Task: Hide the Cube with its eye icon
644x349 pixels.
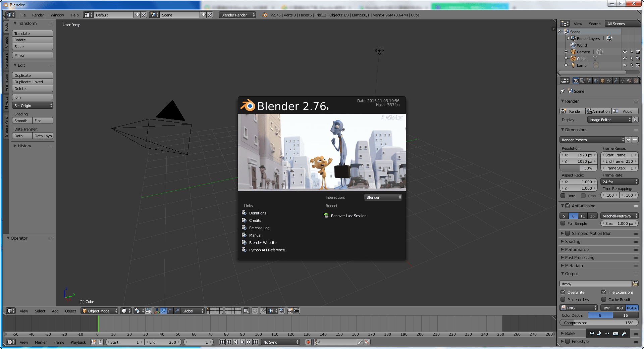Action: pyautogui.click(x=625, y=58)
